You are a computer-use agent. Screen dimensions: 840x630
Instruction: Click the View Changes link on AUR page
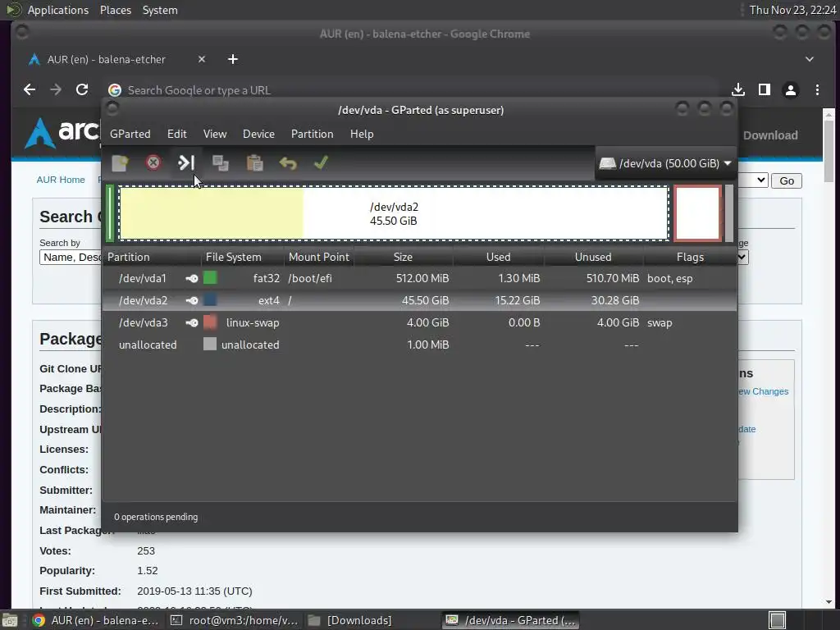point(764,391)
